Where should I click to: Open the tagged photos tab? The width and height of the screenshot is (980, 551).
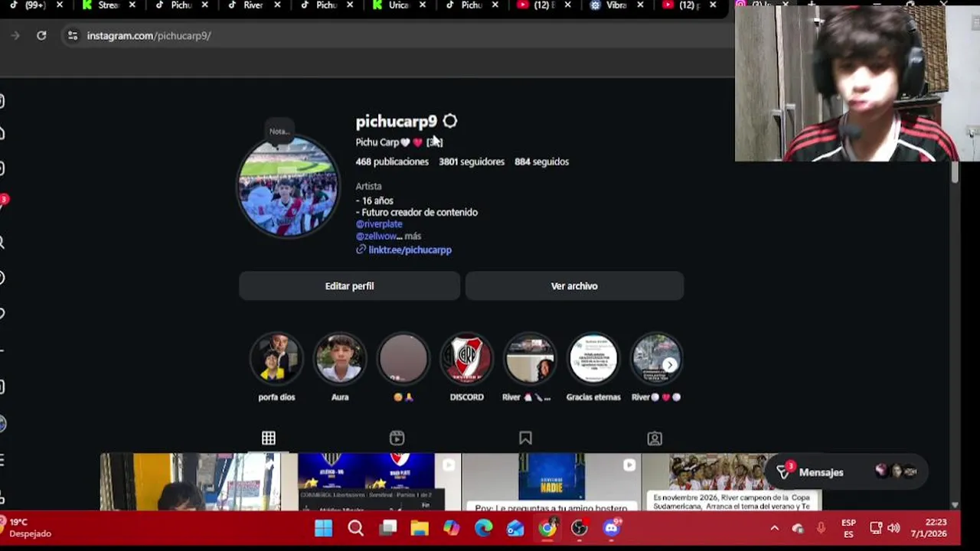pyautogui.click(x=655, y=438)
